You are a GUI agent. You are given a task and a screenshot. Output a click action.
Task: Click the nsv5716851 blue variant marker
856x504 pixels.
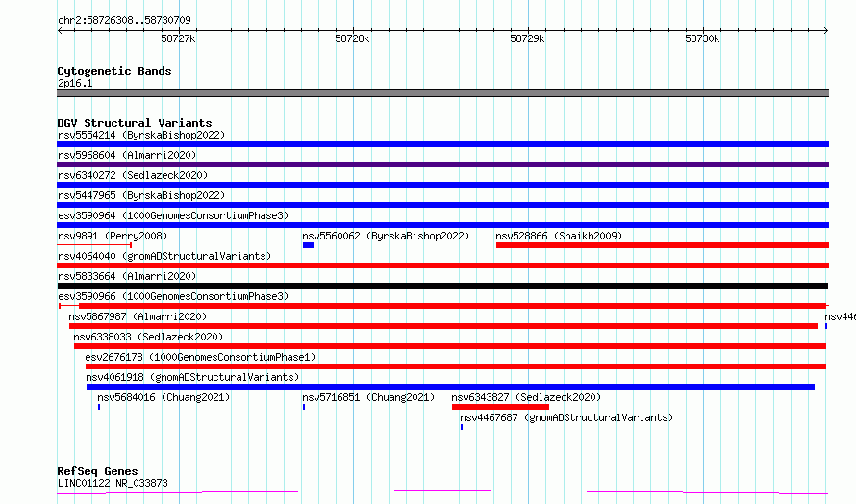point(304,407)
